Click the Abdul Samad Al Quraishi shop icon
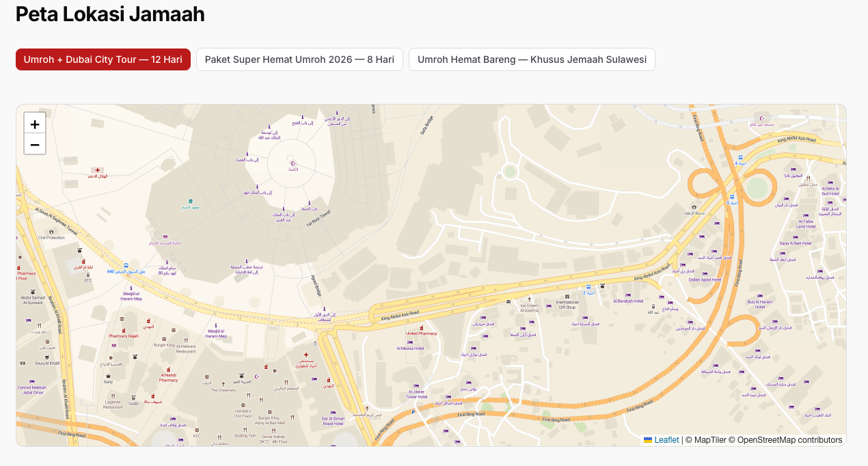868x466 pixels. [x=31, y=291]
